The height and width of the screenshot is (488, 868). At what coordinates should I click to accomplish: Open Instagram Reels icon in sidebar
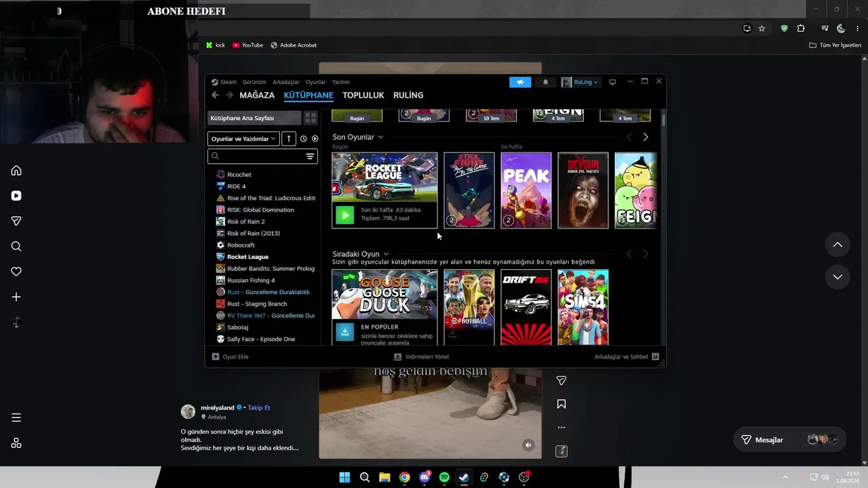16,196
